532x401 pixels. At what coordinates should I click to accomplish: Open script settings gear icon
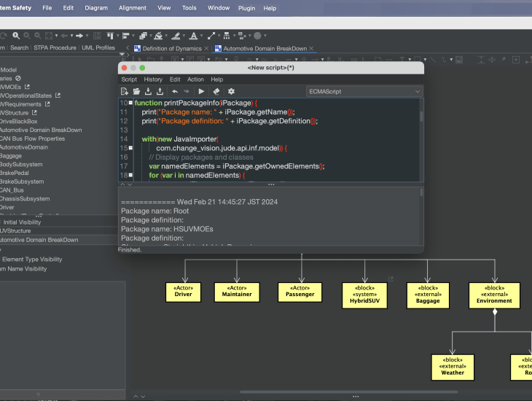click(231, 91)
